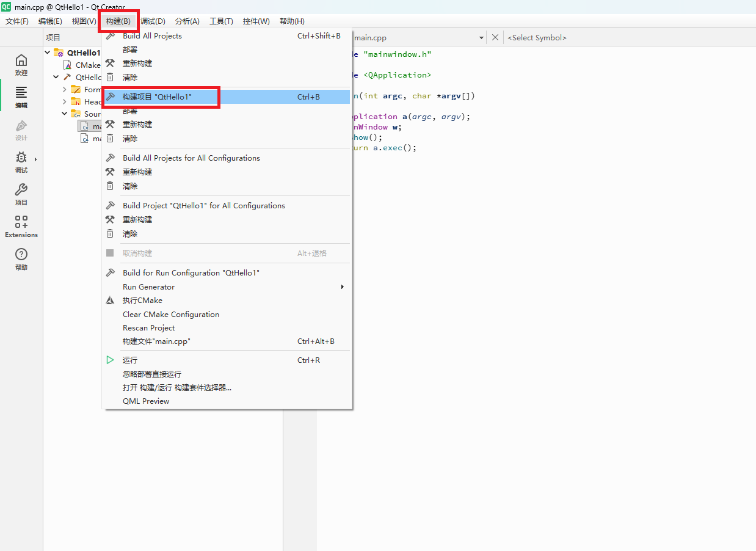The image size is (756, 551).
Task: Click trash icon 清除 directly below Build All Projects
Action: [x=110, y=77]
